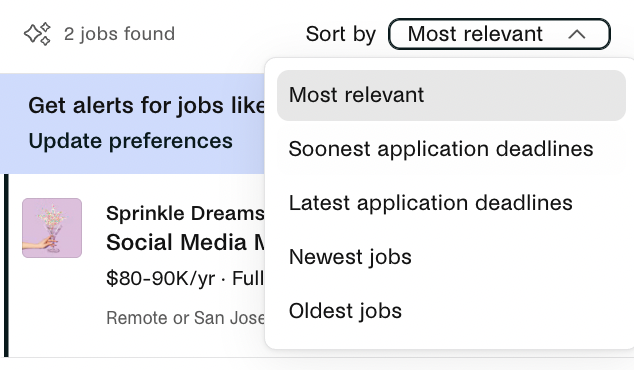The height and width of the screenshot is (370, 634).
Task: Open the Sort by Most relevant dropdown
Action: pos(499,34)
